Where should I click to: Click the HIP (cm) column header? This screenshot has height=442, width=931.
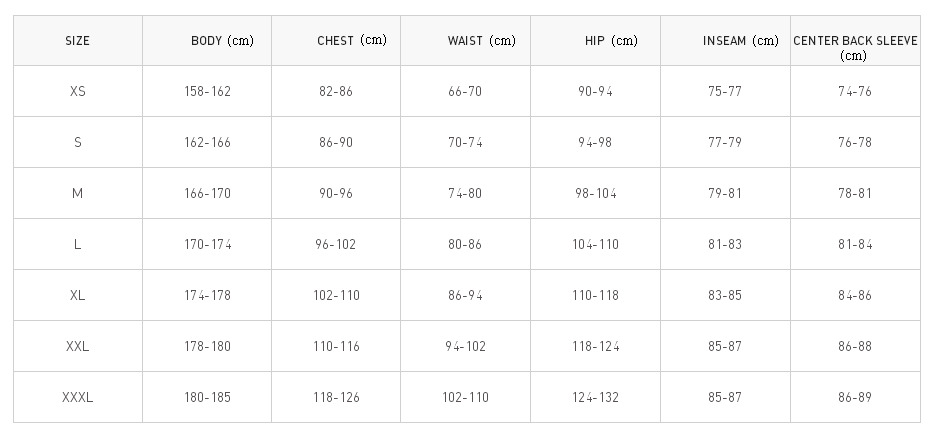coord(596,41)
